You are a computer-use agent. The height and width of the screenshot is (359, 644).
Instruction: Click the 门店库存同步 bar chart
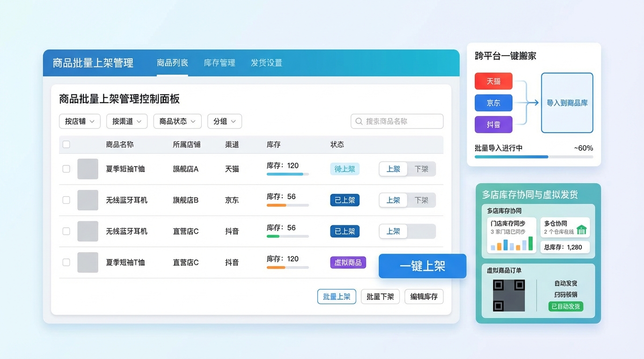(x=512, y=244)
